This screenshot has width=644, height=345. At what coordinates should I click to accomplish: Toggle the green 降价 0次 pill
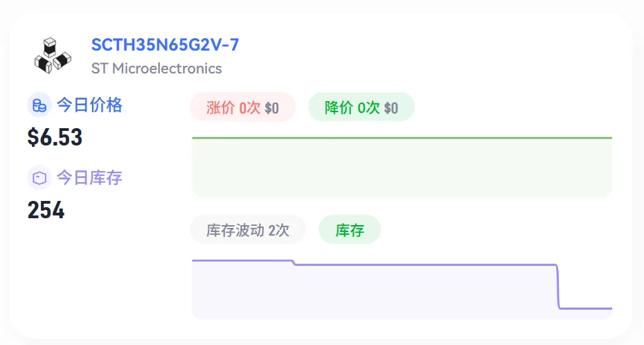pyautogui.click(x=361, y=107)
